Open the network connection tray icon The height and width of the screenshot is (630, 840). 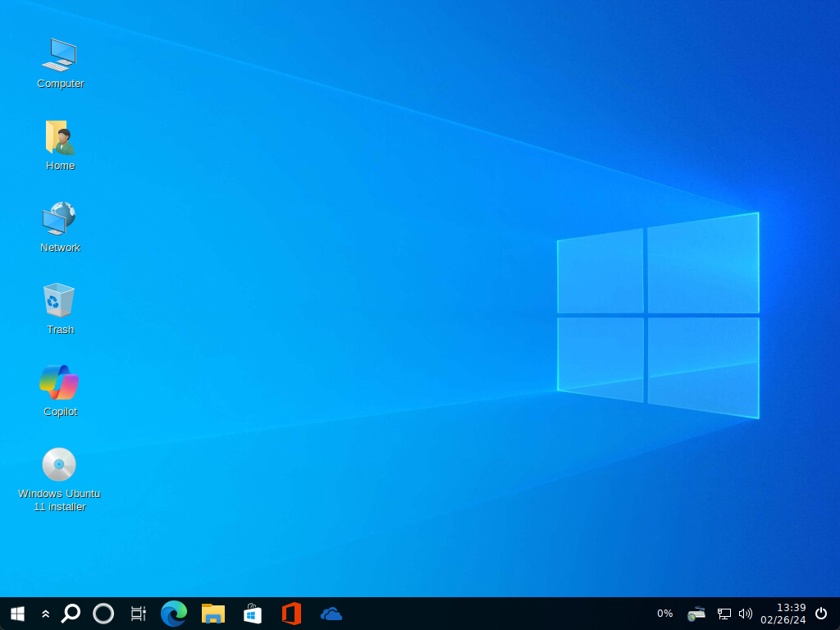tap(724, 614)
